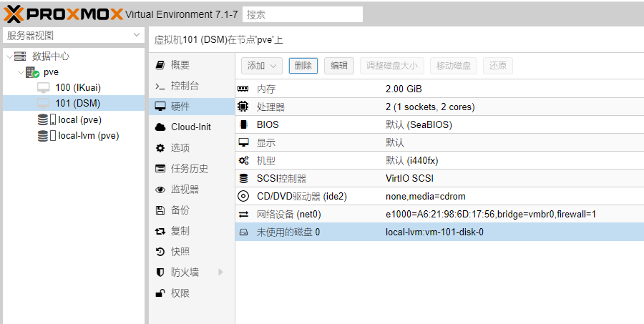644x324 pixels.
Task: Click the CD/DVD驱动器 disc icon
Action: (x=243, y=196)
